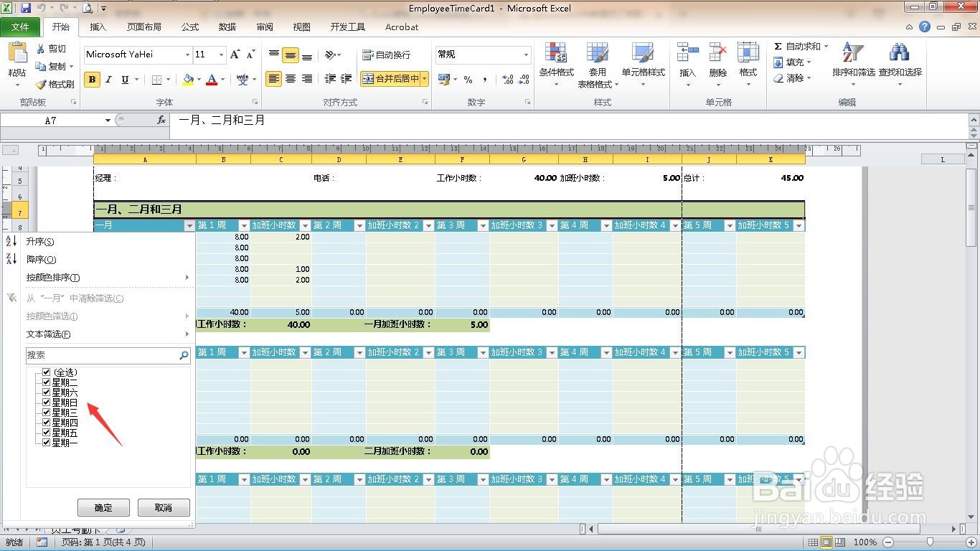Uncheck the 星期四 filter checkbox
The height and width of the screenshot is (551, 980).
pos(47,423)
